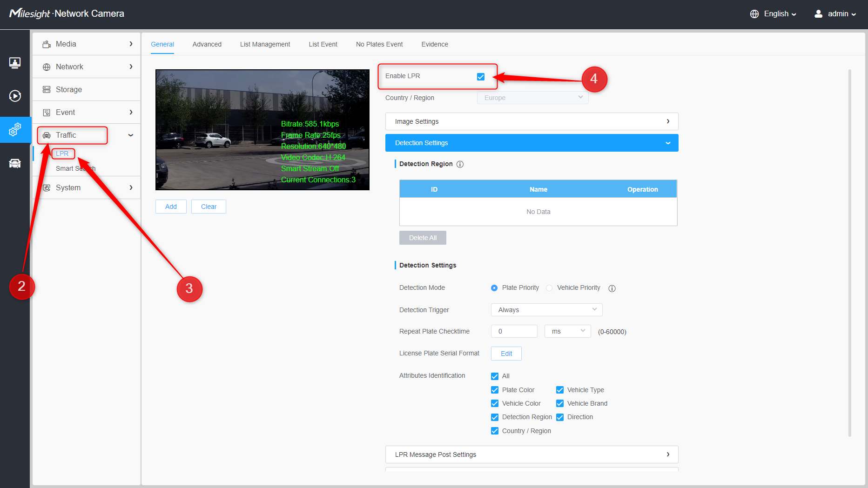Screen dimensions: 868x488
Task: Click the Traffic car icon
Action: click(47, 135)
